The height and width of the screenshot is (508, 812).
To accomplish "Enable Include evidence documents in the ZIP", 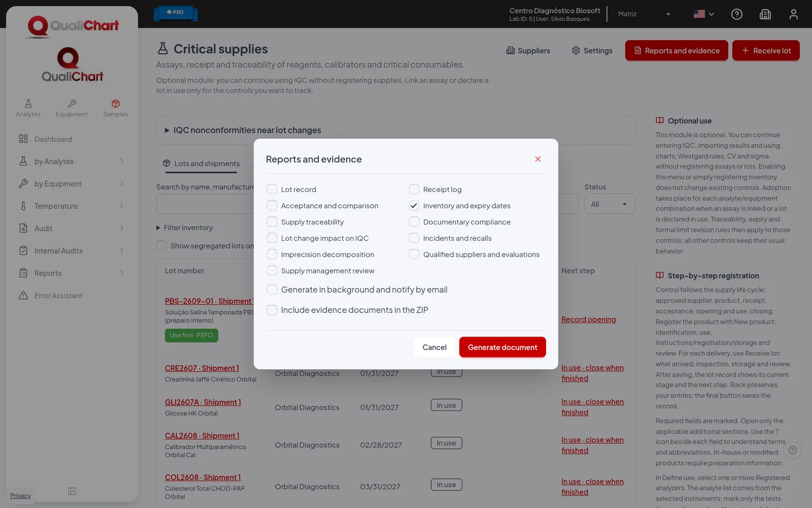I will point(272,310).
